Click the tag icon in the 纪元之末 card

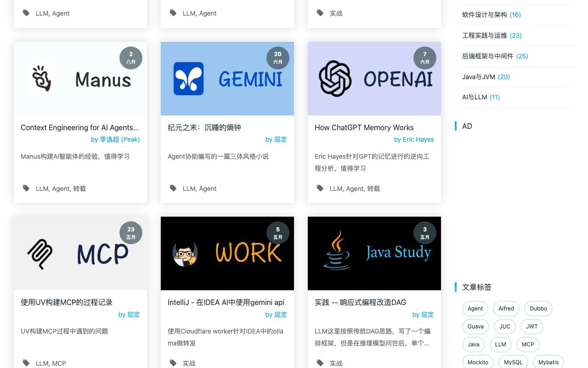pos(173,188)
